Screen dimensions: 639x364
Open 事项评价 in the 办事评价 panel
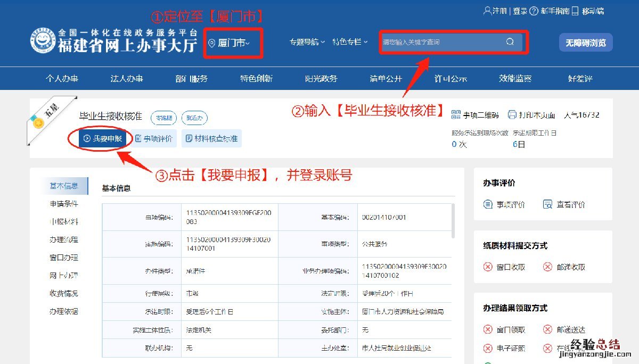[x=504, y=204]
